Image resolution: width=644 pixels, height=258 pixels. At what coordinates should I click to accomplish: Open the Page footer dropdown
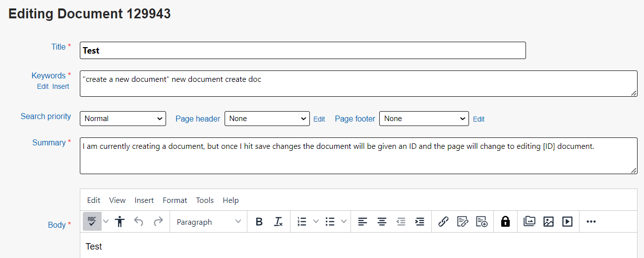click(x=424, y=119)
